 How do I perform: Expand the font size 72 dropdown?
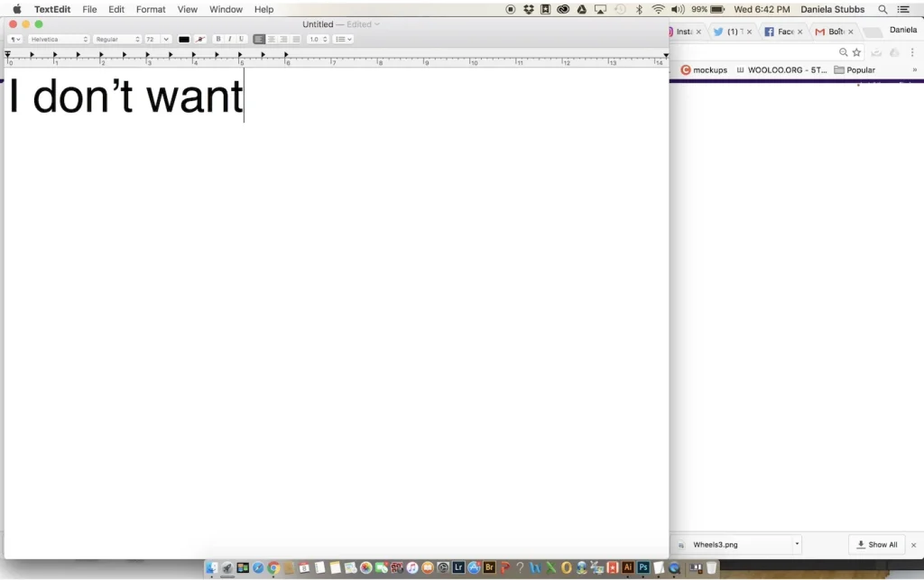(166, 40)
